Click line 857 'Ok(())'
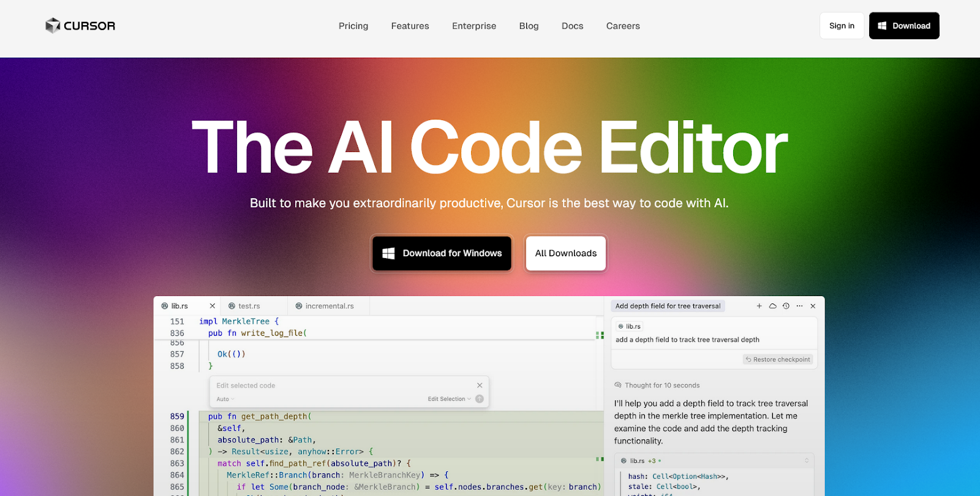 [232, 354]
